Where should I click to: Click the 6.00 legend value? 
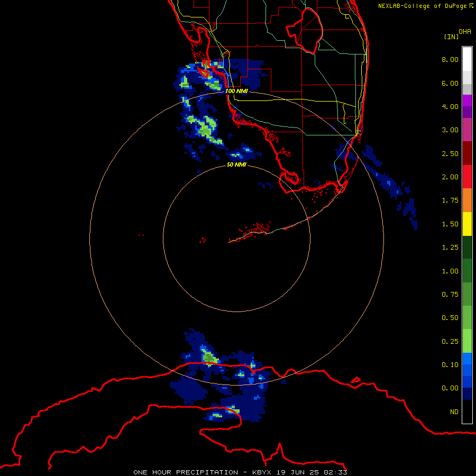[x=450, y=83]
